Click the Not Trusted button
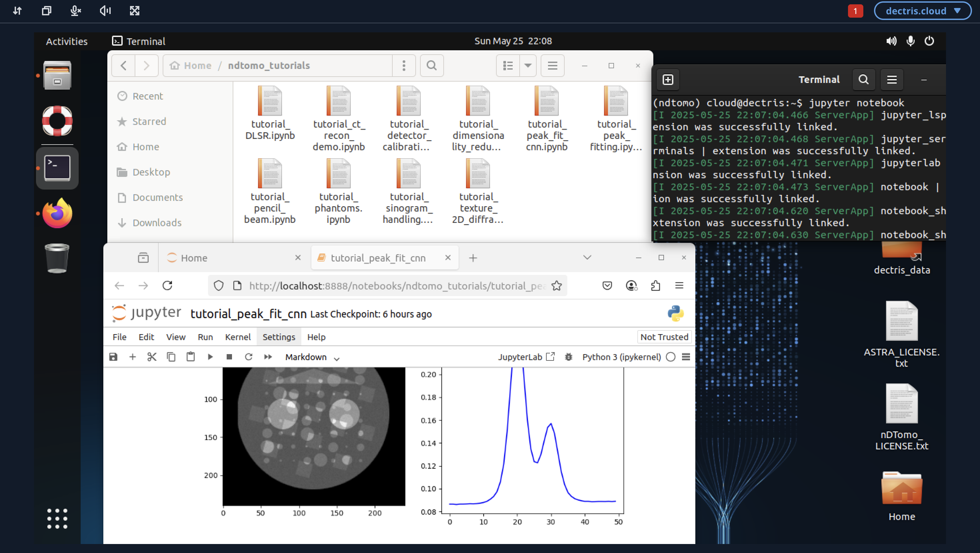980x553 pixels. pos(664,336)
